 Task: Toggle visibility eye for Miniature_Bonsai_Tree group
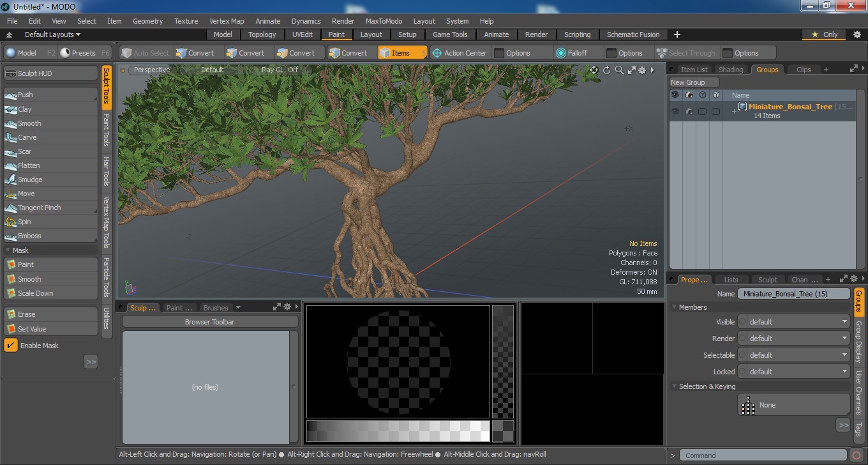coord(675,111)
